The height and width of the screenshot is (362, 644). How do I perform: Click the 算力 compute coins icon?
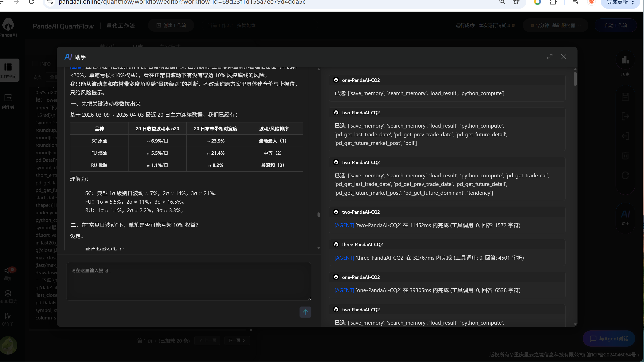(8, 294)
